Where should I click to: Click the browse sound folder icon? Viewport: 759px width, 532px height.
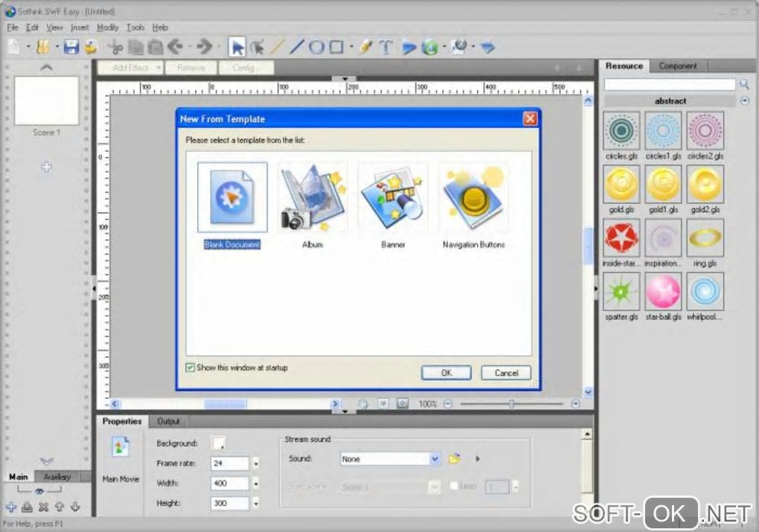click(x=454, y=458)
